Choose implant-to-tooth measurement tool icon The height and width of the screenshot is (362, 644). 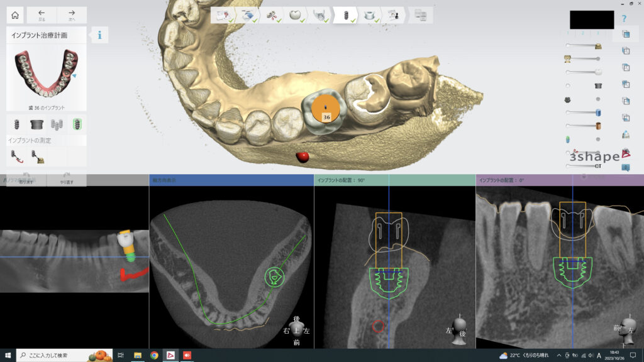(x=37, y=156)
